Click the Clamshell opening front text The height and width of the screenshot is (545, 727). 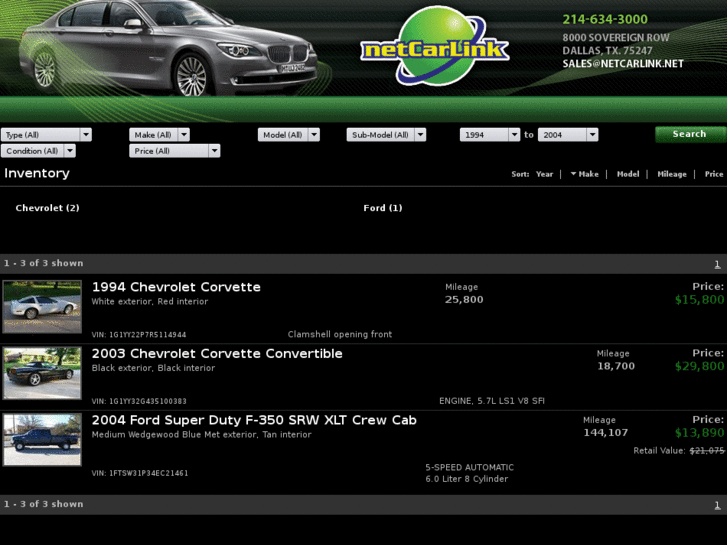tap(340, 334)
